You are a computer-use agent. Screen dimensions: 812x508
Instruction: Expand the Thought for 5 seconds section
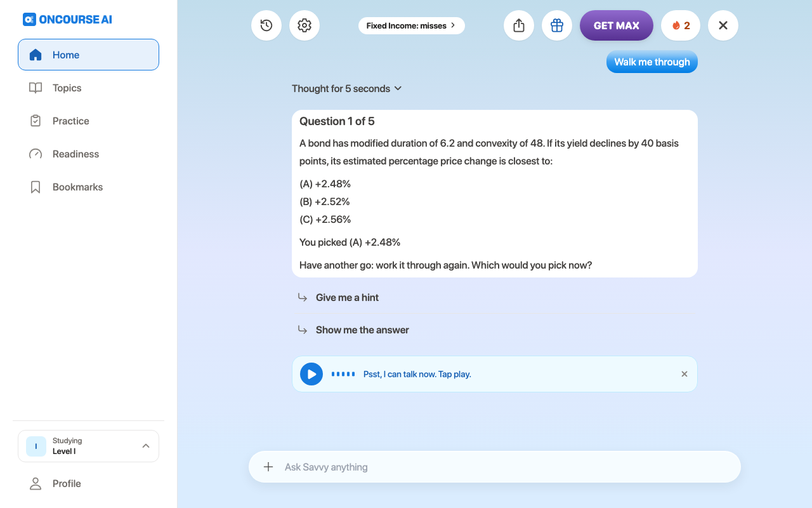pos(347,88)
